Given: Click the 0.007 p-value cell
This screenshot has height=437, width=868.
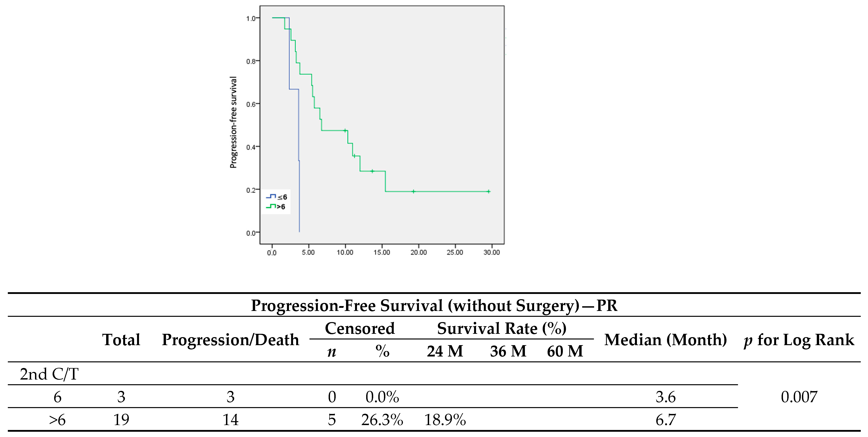Looking at the screenshot, I should click(799, 397).
